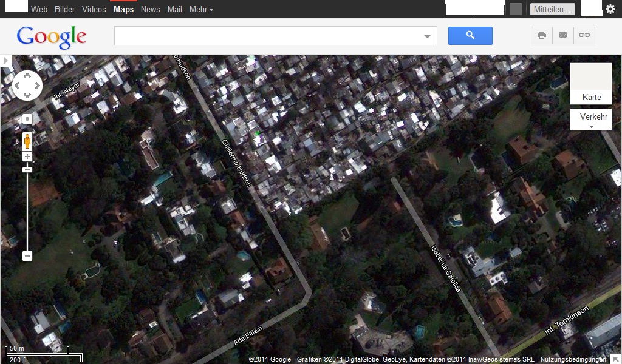
Task: Open the Bilder tab
Action: point(65,9)
